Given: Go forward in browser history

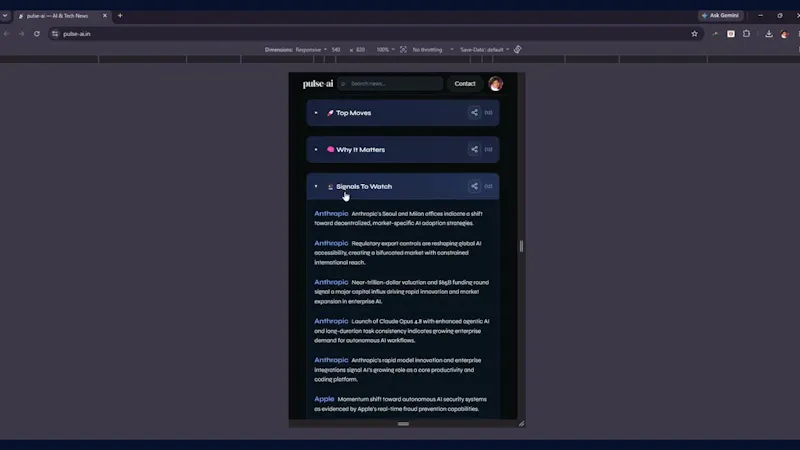Looking at the screenshot, I should [21, 34].
